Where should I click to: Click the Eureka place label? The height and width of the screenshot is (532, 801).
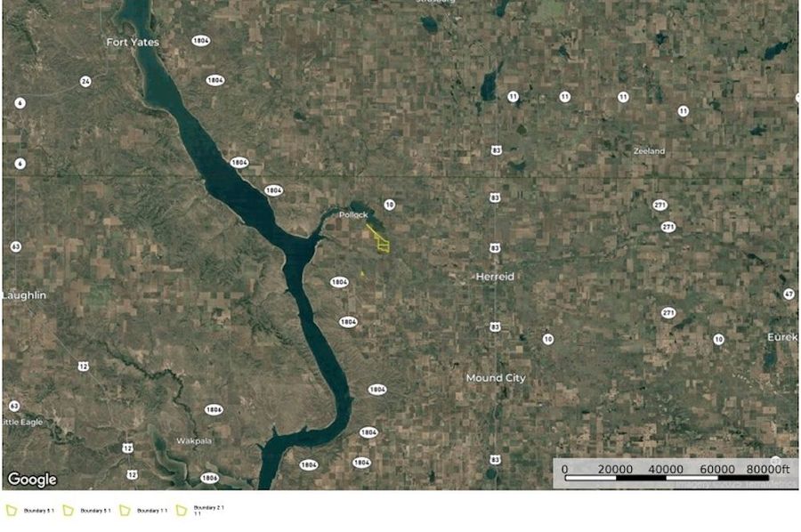pos(782,337)
